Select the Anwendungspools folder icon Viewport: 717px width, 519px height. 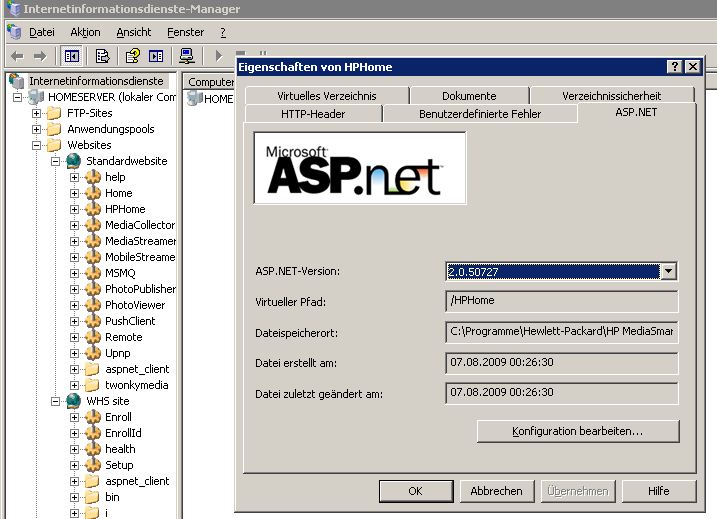[54, 129]
